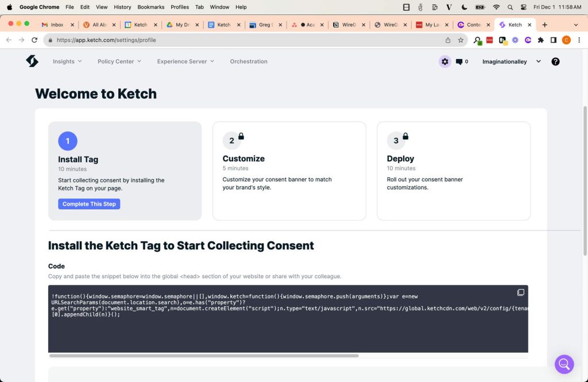Click the lock icon on the Customize step
Screen dimensions: 588x382
(x=241, y=136)
